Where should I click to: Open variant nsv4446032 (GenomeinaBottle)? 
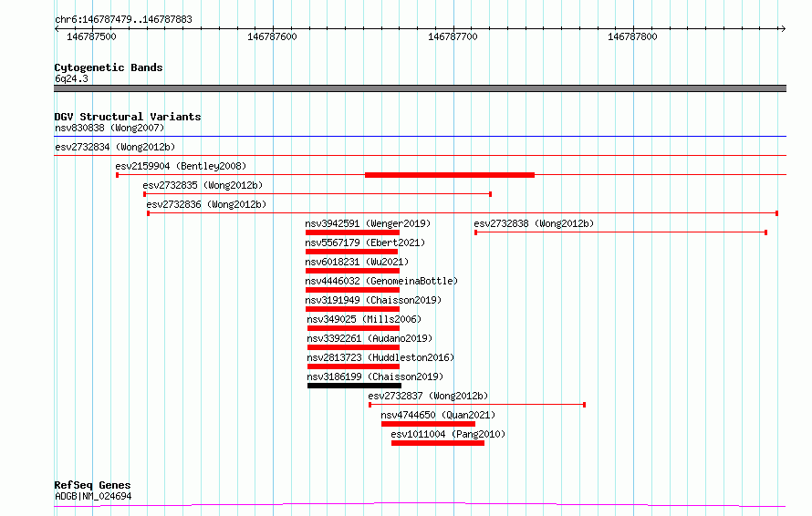click(381, 281)
